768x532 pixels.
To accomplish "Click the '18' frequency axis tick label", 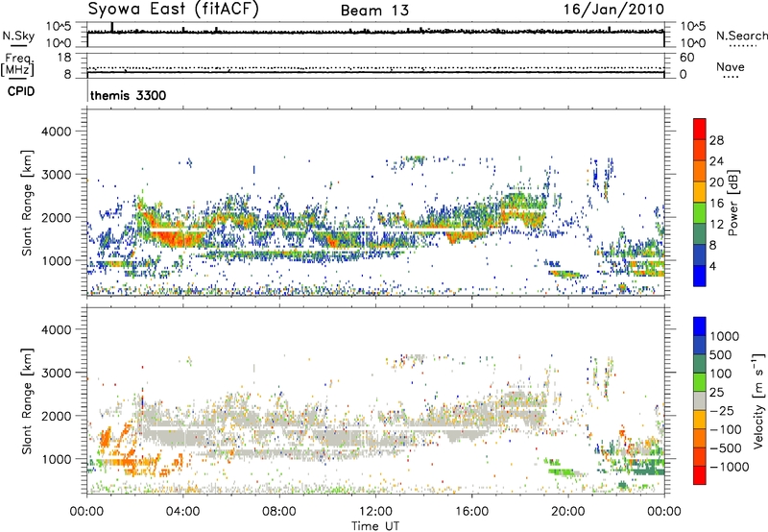I will [x=64, y=58].
